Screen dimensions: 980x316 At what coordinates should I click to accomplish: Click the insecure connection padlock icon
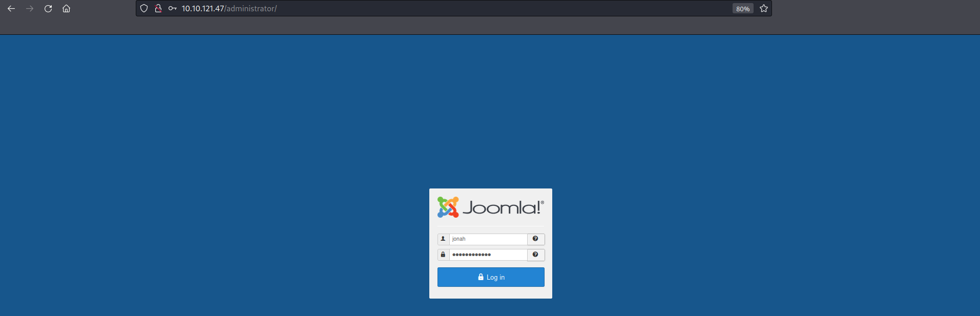pos(158,8)
